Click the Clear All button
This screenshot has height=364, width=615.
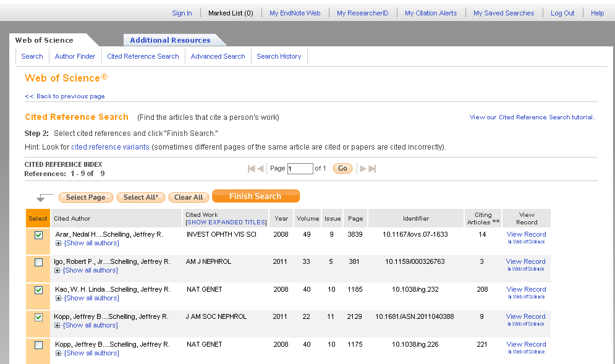click(189, 197)
